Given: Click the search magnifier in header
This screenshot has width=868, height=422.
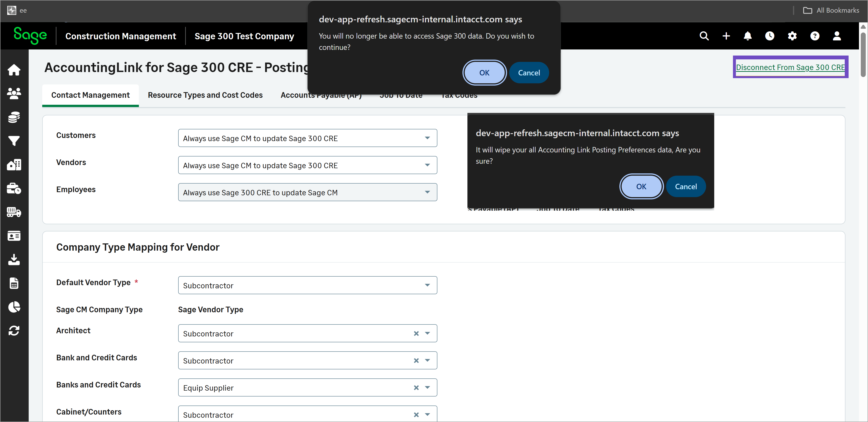Looking at the screenshot, I should [x=704, y=36].
